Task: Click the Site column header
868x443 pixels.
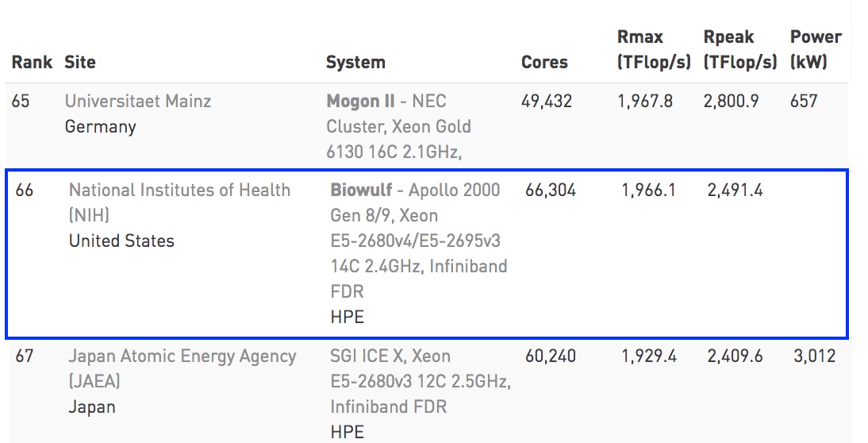Action: (x=80, y=62)
